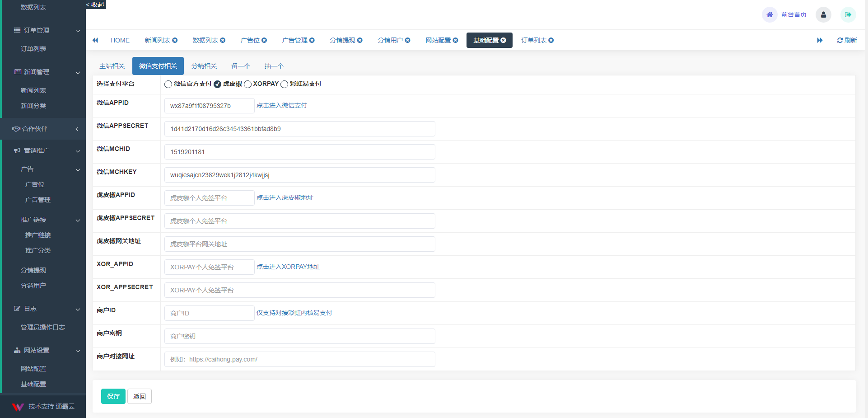Click the 网站设置 sitemap icon
Screen dimensions: 868x418
pos(17,350)
